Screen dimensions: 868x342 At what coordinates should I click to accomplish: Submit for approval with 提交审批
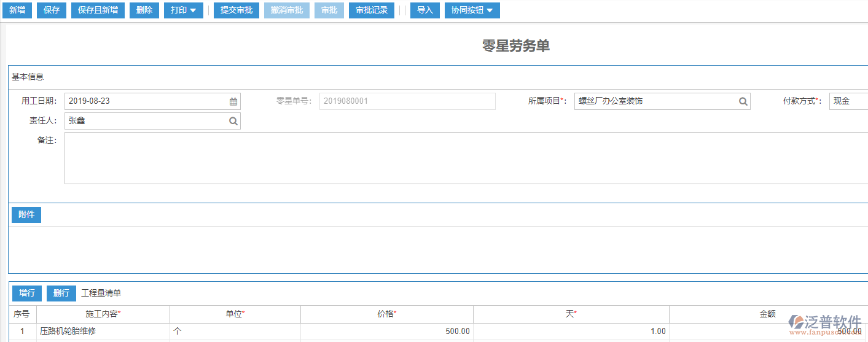tap(236, 10)
